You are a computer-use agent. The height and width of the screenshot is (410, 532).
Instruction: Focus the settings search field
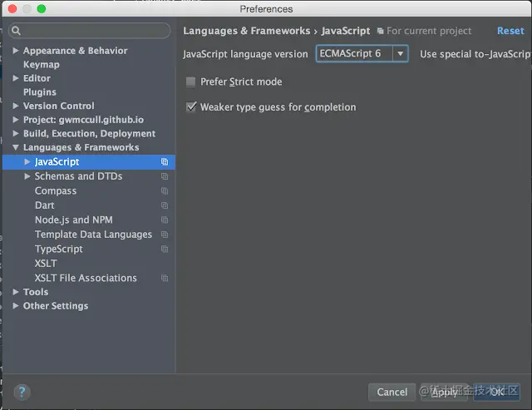coord(90,31)
